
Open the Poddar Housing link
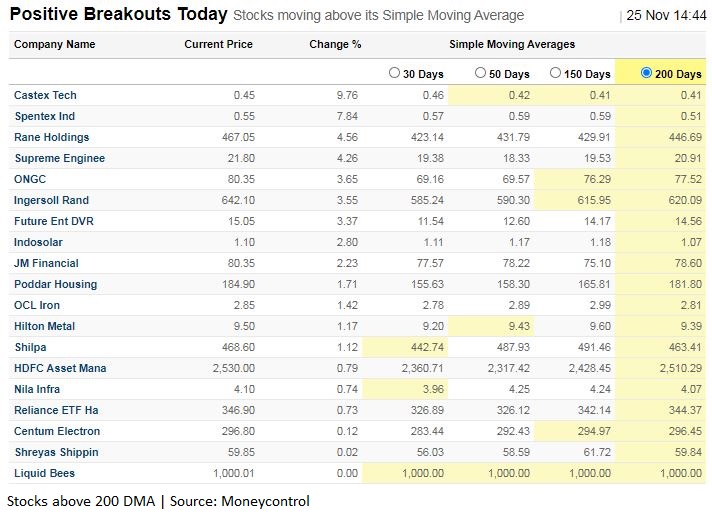pyautogui.click(x=55, y=284)
